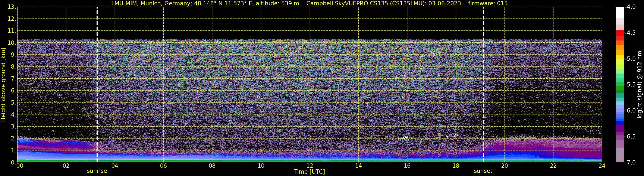This screenshot has width=644, height=176.
Task: Click the 04 time axis tick label
Action: (115, 166)
